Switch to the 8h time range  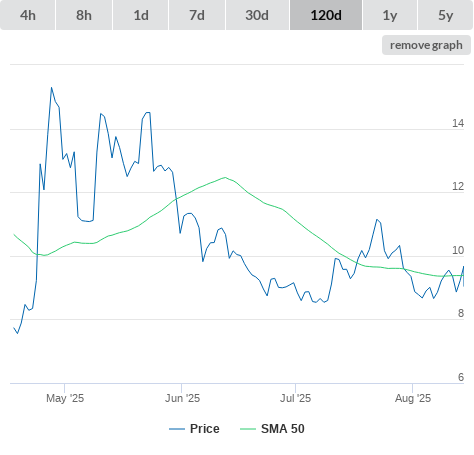coord(84,15)
